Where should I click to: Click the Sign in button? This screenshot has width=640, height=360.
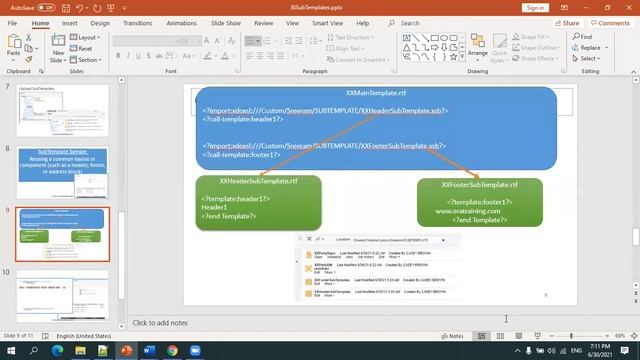(x=535, y=8)
